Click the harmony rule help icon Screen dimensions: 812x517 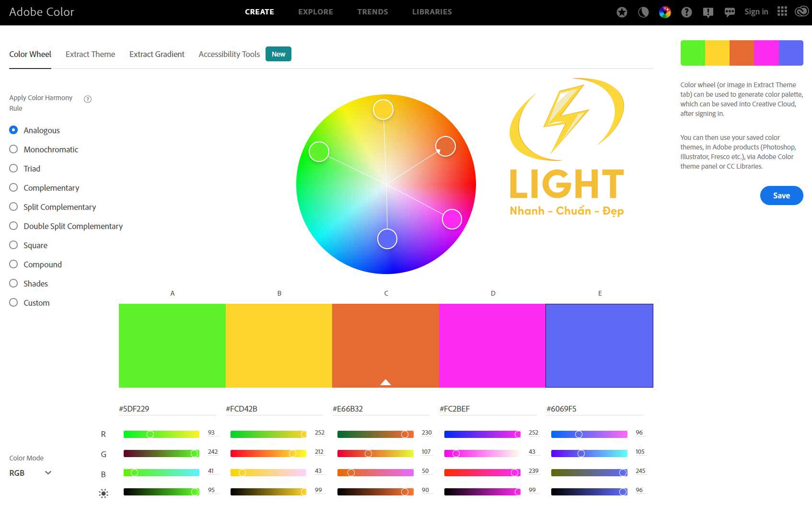(88, 99)
